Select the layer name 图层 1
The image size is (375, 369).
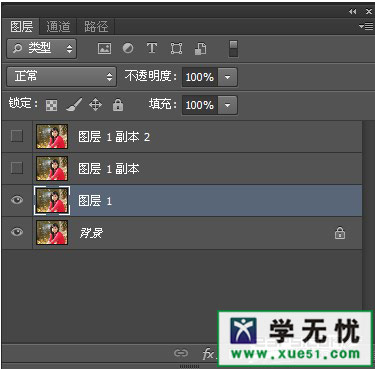coord(95,201)
